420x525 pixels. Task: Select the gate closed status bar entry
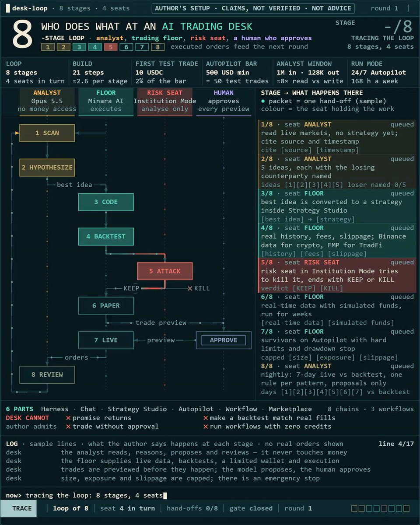coord(251,508)
